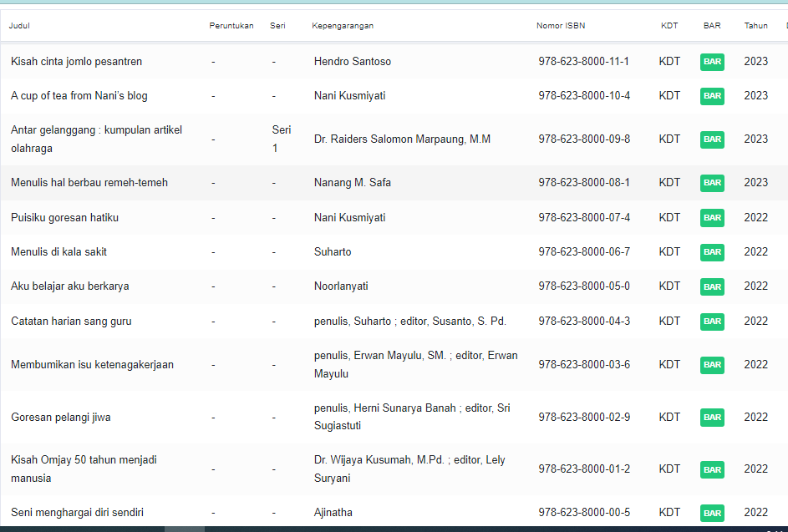Click the green BAR badge for Antar gelanggang
788x532 pixels.
click(x=712, y=139)
